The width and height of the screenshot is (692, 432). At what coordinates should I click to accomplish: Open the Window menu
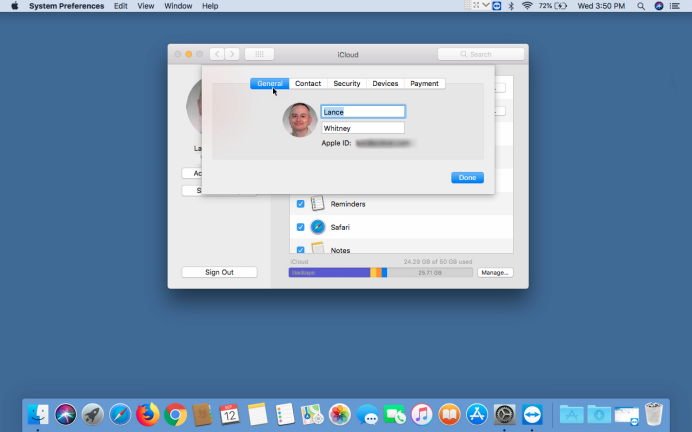click(x=178, y=6)
